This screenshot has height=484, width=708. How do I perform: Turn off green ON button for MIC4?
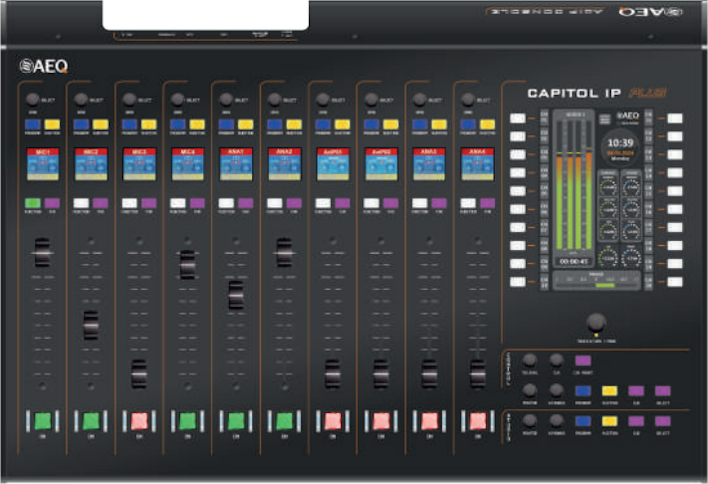pyautogui.click(x=188, y=421)
